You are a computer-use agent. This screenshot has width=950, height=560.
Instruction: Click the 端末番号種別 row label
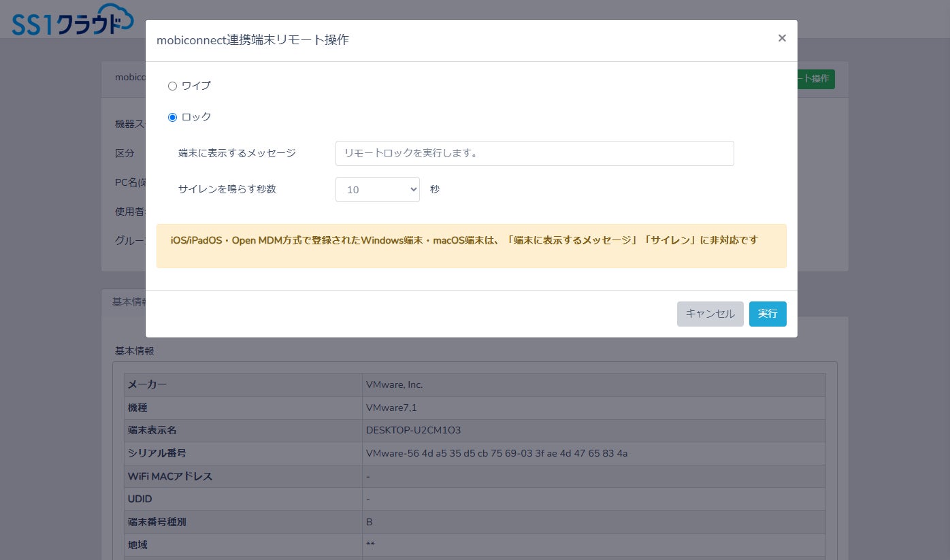pos(157,522)
